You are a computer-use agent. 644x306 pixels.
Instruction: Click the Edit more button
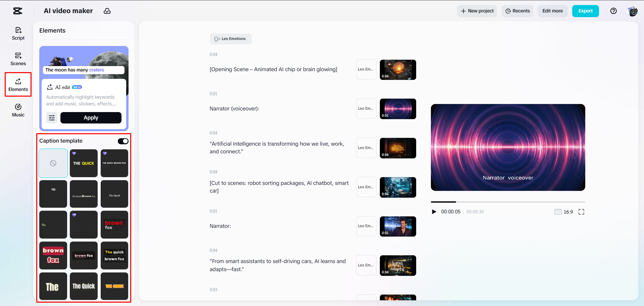552,11
